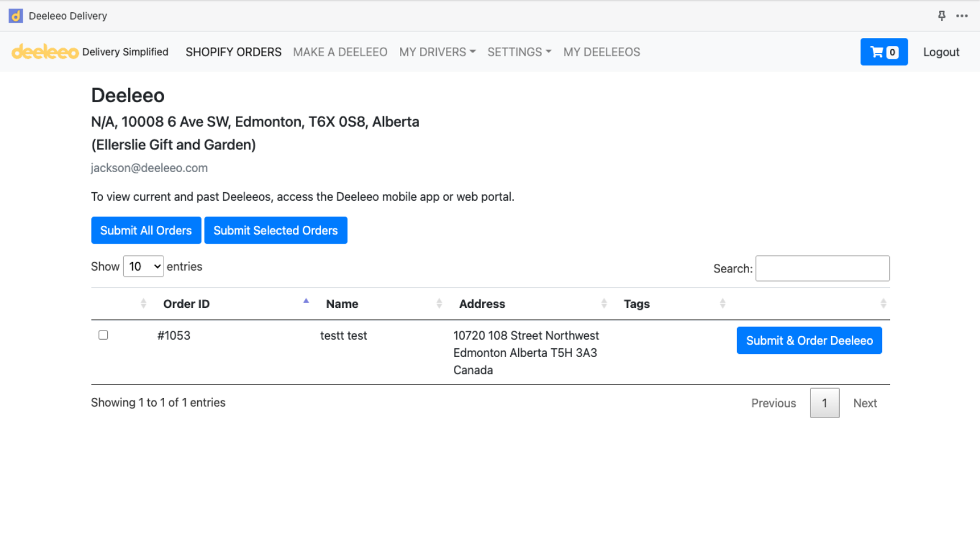
Task: Open the three-dot more options menu
Action: click(x=962, y=16)
